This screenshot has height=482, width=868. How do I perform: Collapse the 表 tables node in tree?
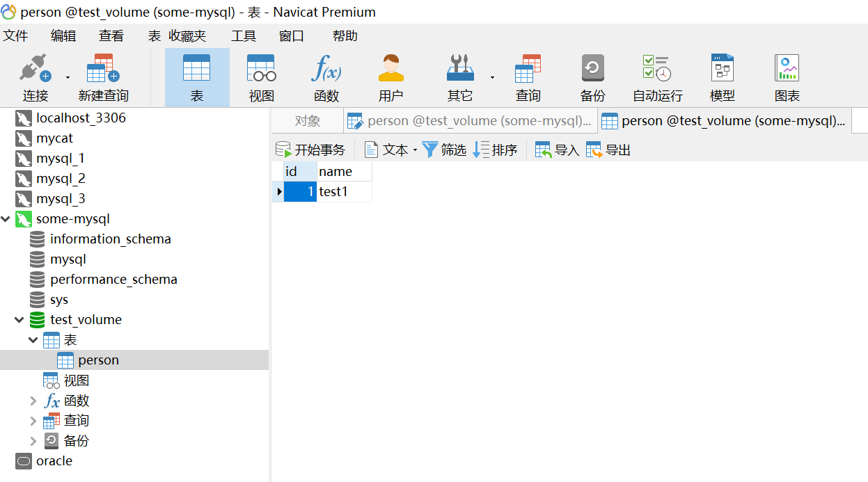[x=33, y=340]
